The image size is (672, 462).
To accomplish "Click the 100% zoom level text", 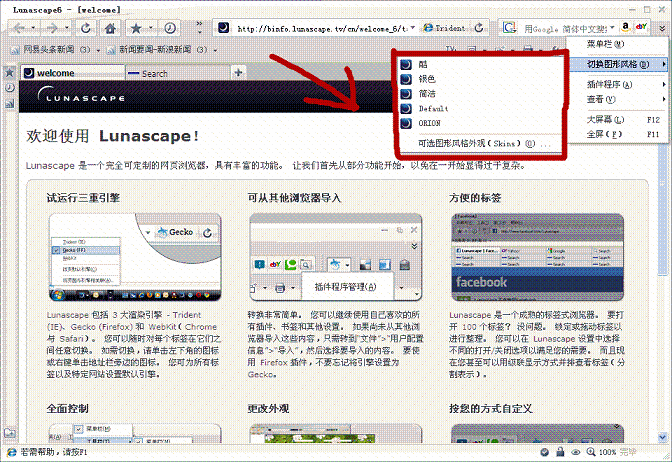I will click(607, 452).
